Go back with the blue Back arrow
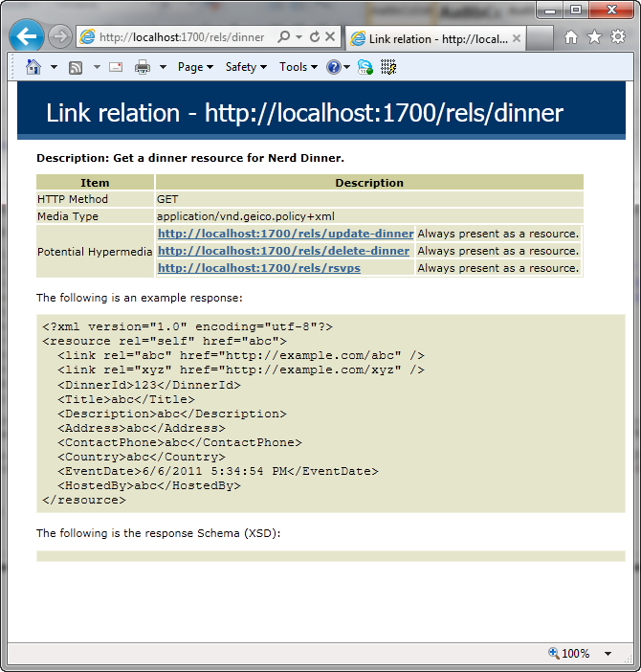This screenshot has width=641, height=672. click(x=27, y=36)
